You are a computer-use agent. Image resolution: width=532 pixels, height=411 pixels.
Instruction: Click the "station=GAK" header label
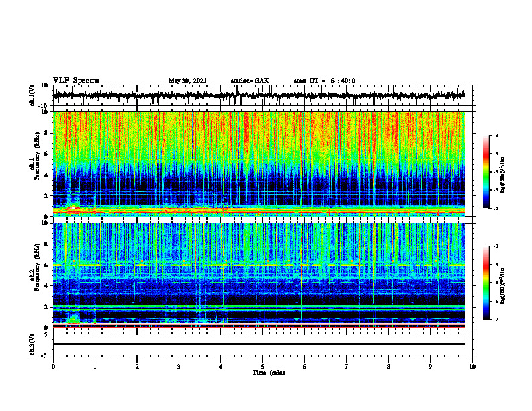pos(250,81)
